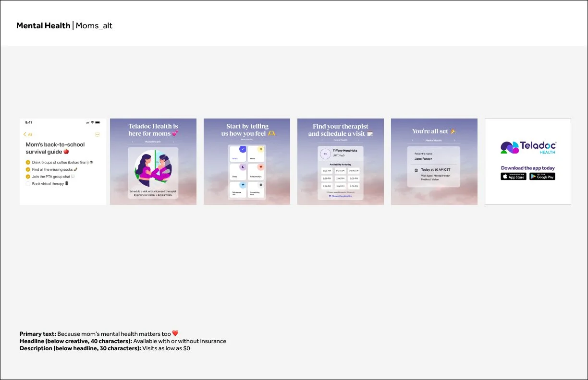Image resolution: width=588 pixels, height=380 pixels.
Task: Click the red heart emoji after primary text
Action: point(175,333)
